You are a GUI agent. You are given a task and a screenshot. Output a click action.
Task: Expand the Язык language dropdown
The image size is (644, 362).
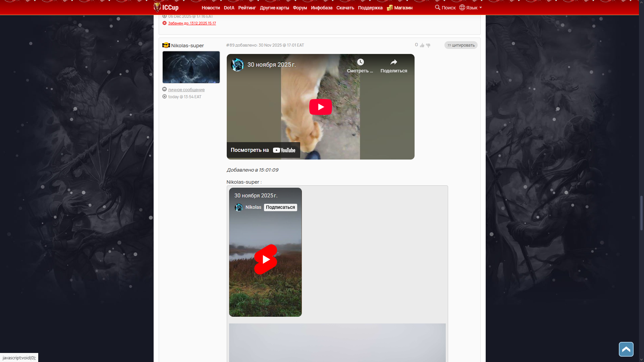pos(471,8)
